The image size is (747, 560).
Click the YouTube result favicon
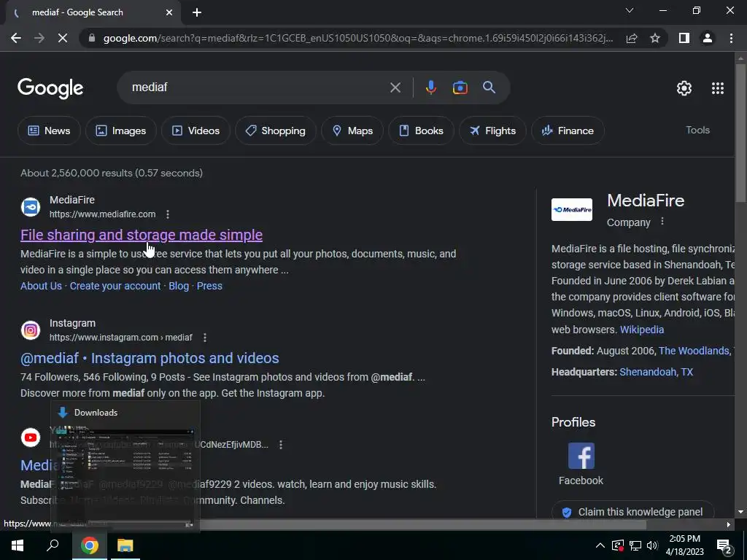click(x=31, y=437)
